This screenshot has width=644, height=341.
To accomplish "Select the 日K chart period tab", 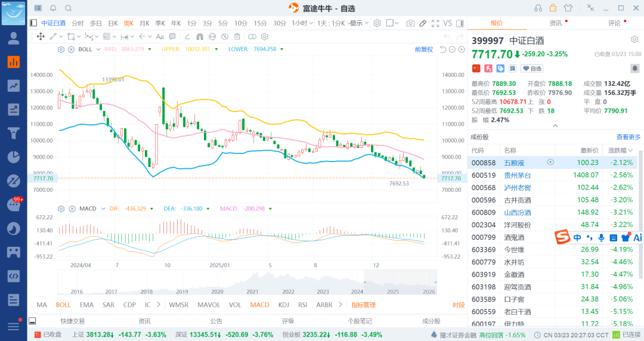I will (x=113, y=23).
